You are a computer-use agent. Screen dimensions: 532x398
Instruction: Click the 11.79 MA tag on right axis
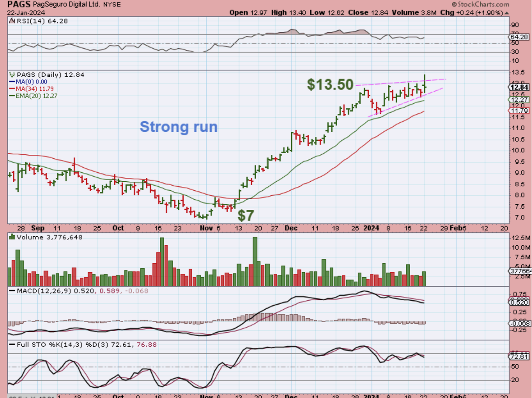[x=519, y=110]
